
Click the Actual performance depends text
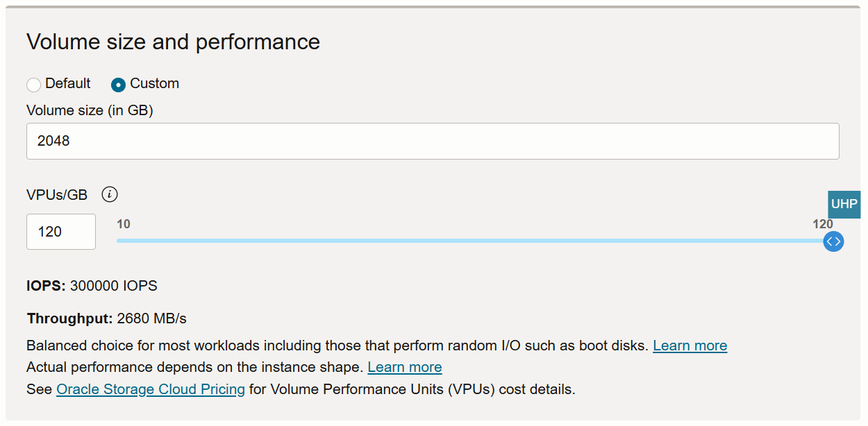194,367
